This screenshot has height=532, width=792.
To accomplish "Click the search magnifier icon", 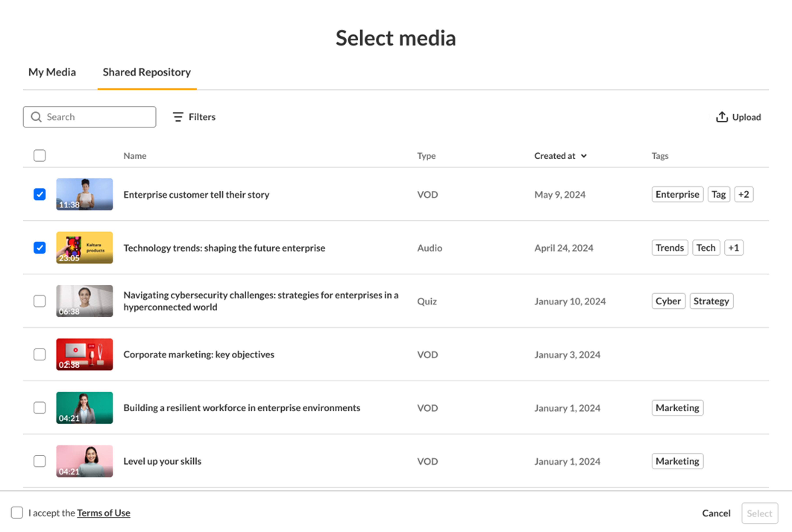I will pyautogui.click(x=36, y=117).
